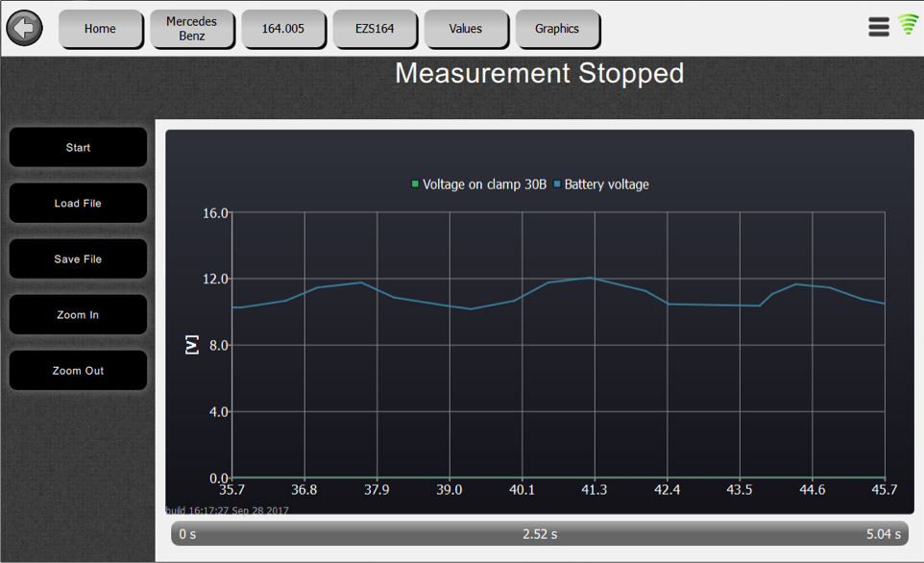Click the 44.6 x-axis label
This screenshot has height=563, width=924.
(812, 490)
